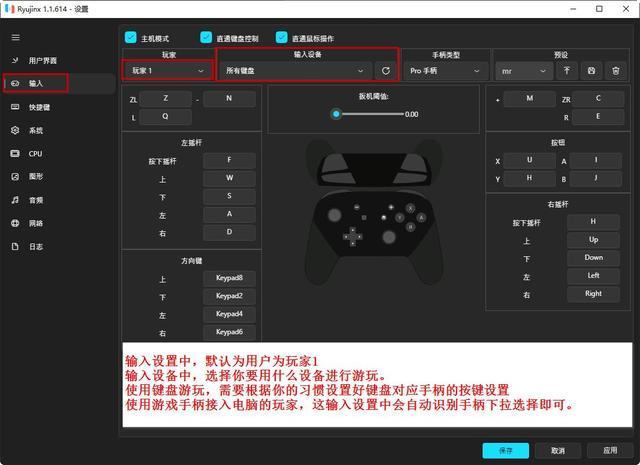The width and height of the screenshot is (640, 465).
Task: Open the Pro 手柄 controller type dropdown
Action: [x=445, y=71]
